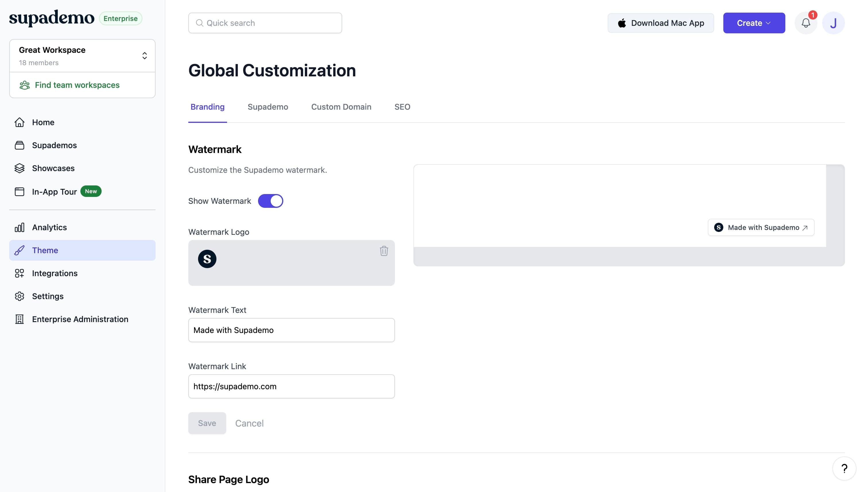The image size is (868, 492).
Task: Switch to the Branding tab
Action: pos(208,107)
